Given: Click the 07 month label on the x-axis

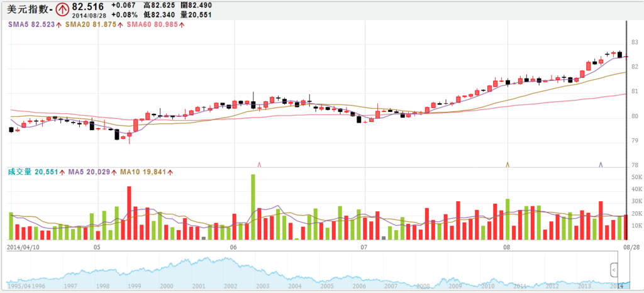Looking at the screenshot, I should (x=364, y=248).
